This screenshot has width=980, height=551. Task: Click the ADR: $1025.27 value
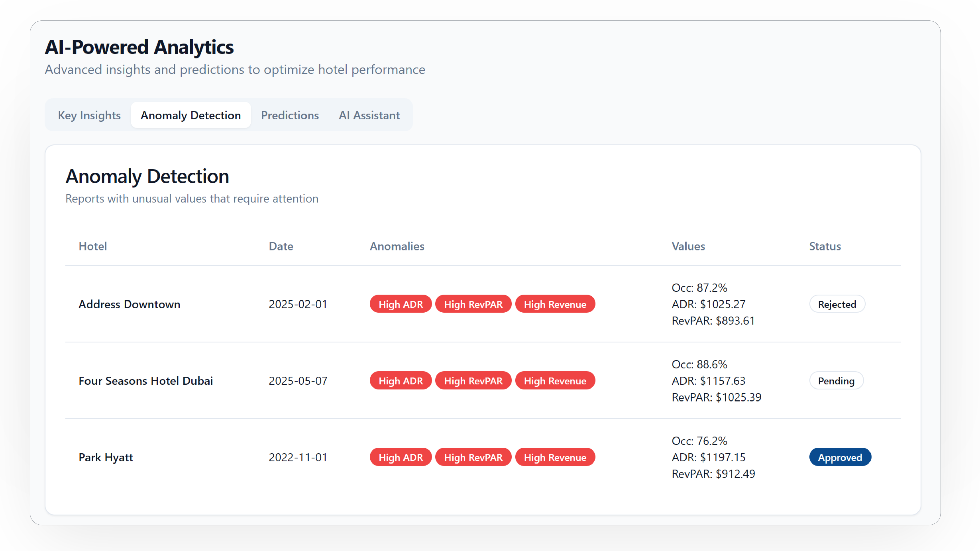click(708, 304)
